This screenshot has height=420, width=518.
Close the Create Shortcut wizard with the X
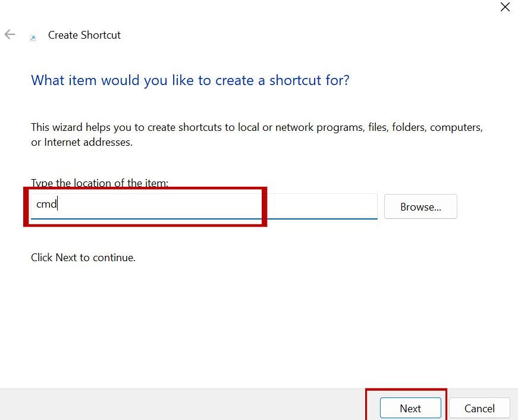point(505,7)
